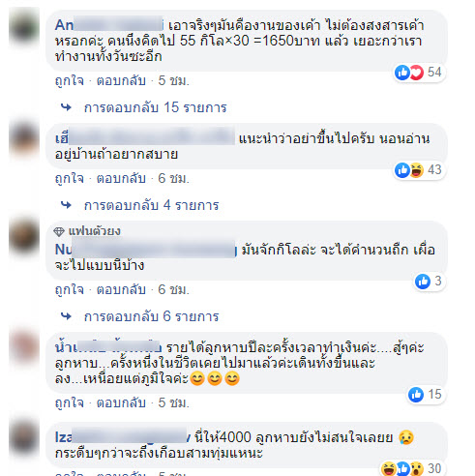Like the comment advising นอนอ่านอยู่บ้าน

click(70, 178)
